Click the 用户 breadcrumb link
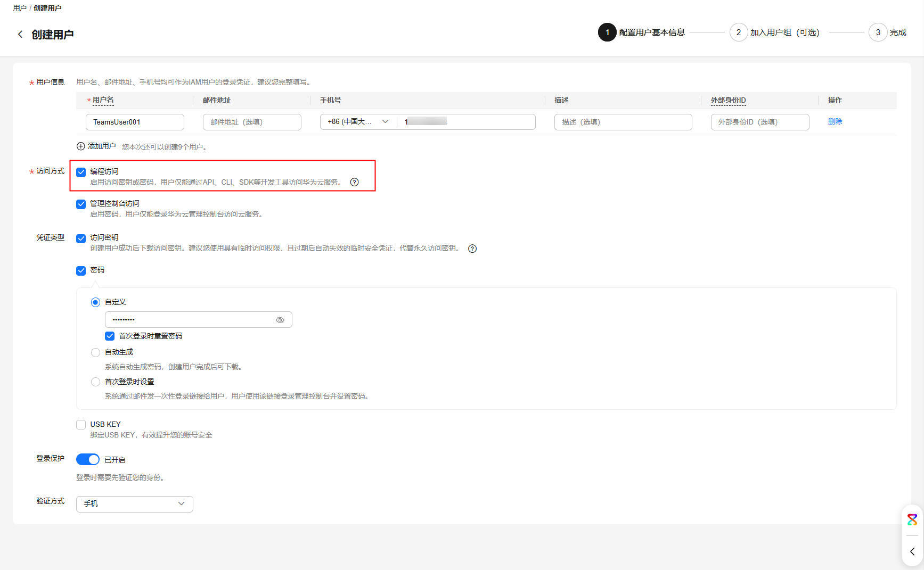The width and height of the screenshot is (924, 570). click(x=20, y=8)
